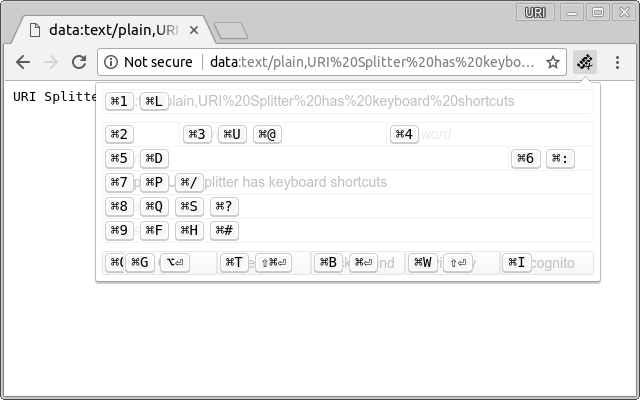The width and height of the screenshot is (640, 400).
Task: Show site info via Not secure icon
Action: point(111,62)
